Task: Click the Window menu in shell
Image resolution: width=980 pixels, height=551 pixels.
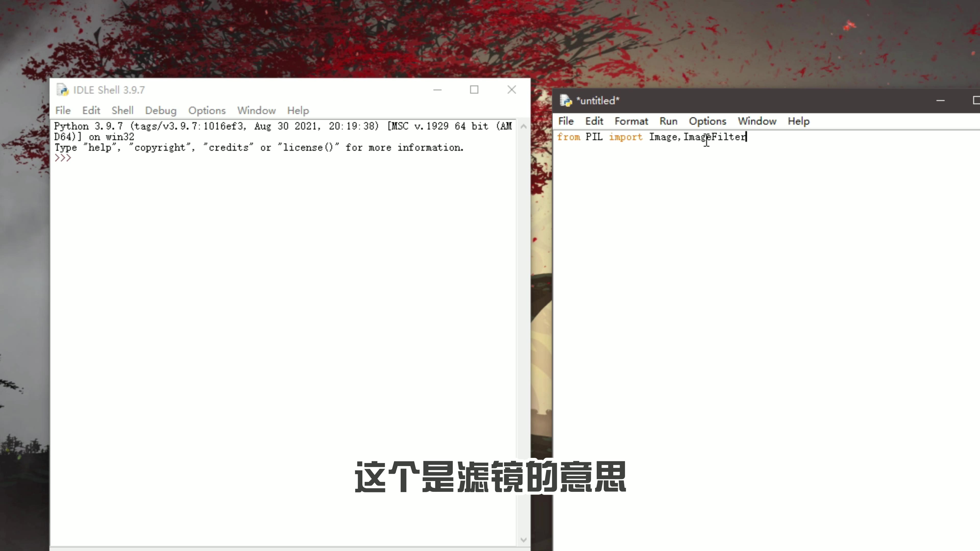Action: tap(256, 110)
